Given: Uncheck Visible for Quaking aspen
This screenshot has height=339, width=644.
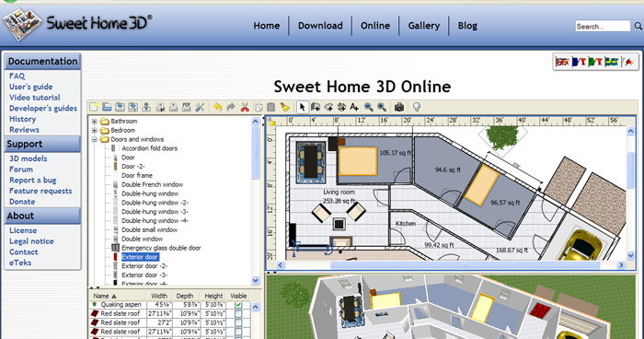Looking at the screenshot, I should pyautogui.click(x=238, y=305).
